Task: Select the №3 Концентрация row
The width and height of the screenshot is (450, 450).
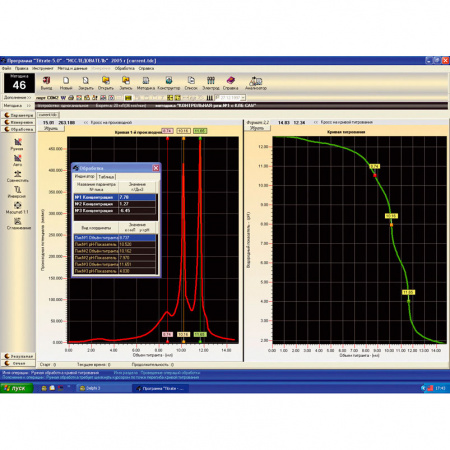Action: click(115, 211)
